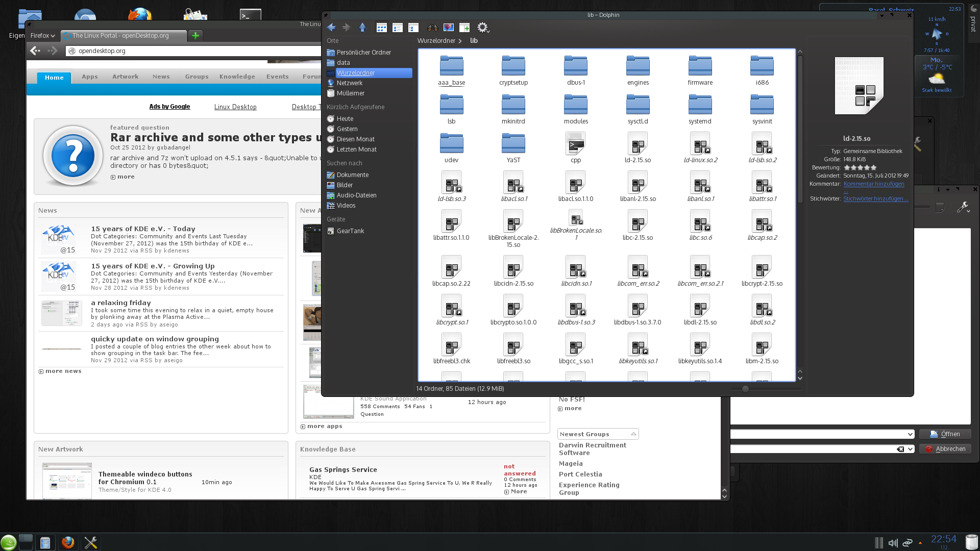Click the Firefox back arrow button

point(35,51)
